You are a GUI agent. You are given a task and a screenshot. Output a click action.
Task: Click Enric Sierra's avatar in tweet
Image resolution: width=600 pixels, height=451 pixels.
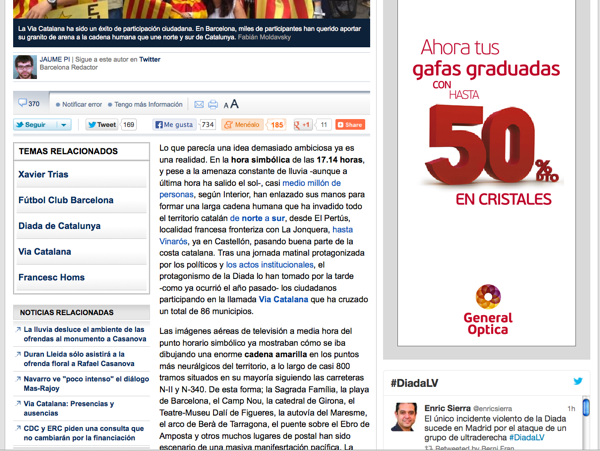pos(404,417)
